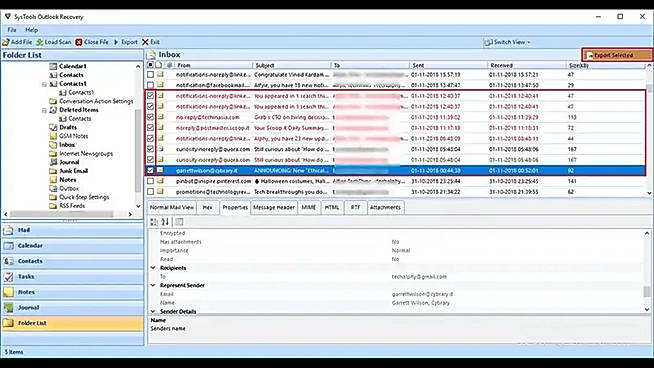654x368 pixels.
Task: Uncheck the techinasia.com email checkbox
Action: [150, 117]
